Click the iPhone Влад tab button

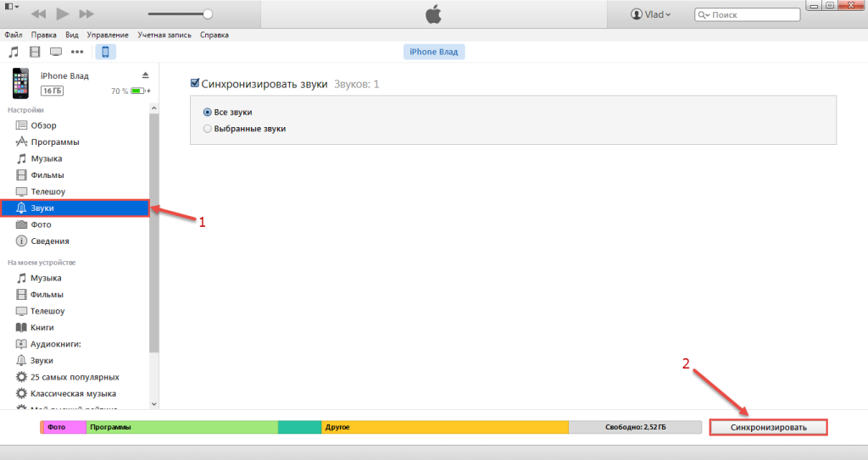coord(434,52)
